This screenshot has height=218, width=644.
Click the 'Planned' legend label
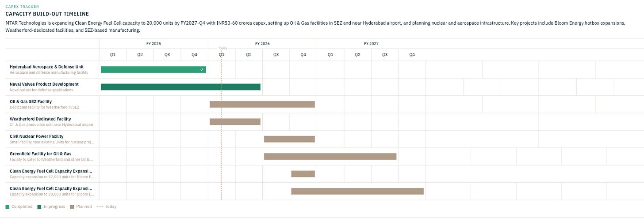tap(84, 207)
